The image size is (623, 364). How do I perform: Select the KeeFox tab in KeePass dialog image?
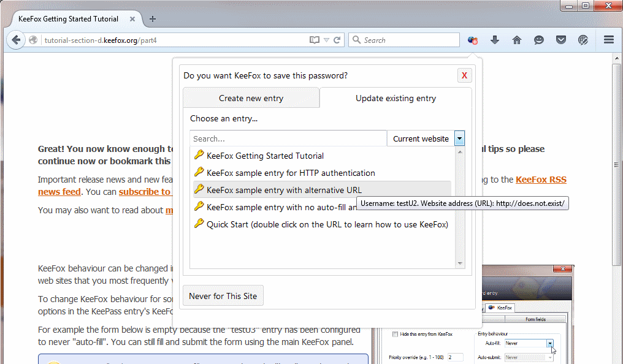500,308
